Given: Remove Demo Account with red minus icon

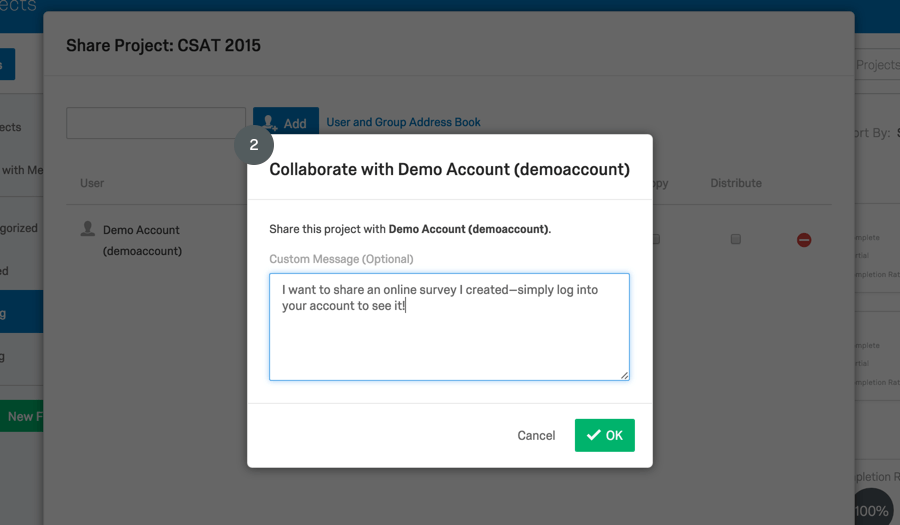Looking at the screenshot, I should click(x=804, y=240).
